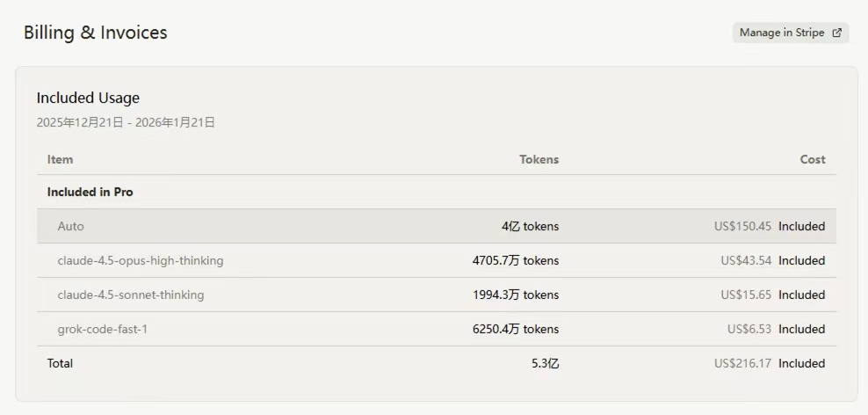Click the claude-4.5-opus-high-thinking row label

click(141, 260)
